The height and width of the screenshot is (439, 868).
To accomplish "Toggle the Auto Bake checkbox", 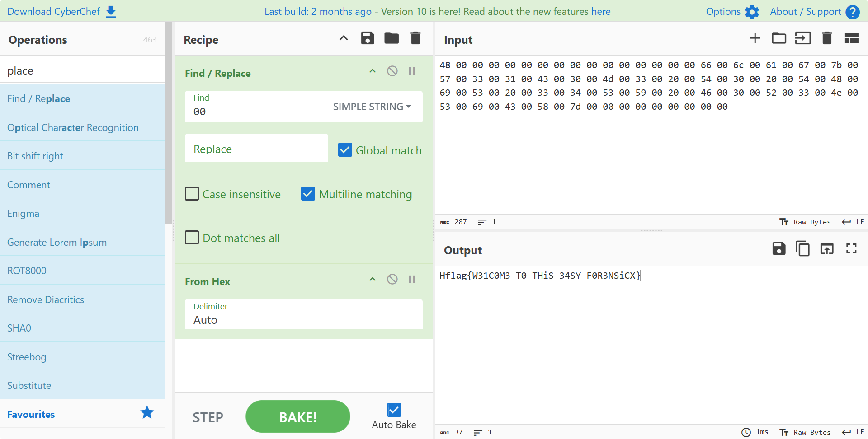I will click(394, 410).
